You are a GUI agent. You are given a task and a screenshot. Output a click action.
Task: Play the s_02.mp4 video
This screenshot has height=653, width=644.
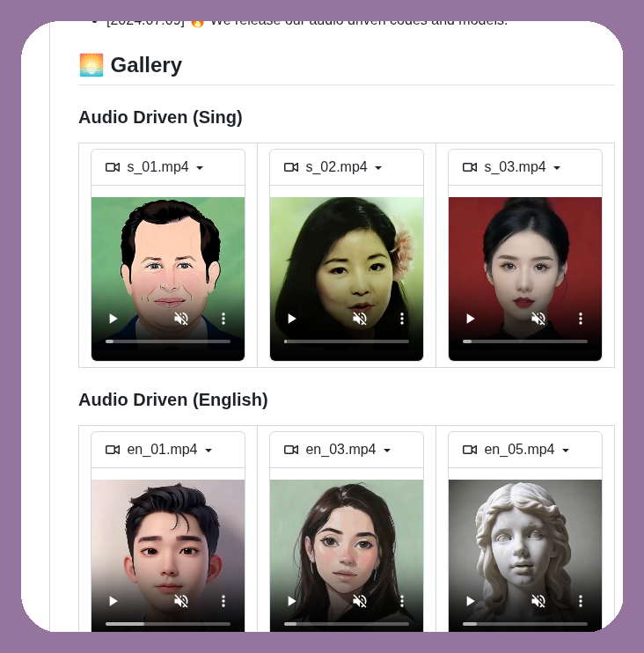coord(291,319)
